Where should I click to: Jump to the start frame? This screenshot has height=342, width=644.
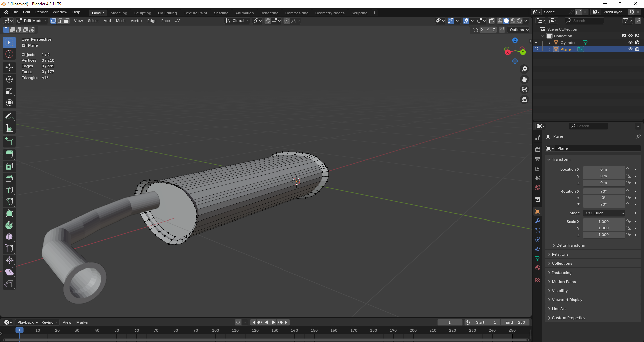[253, 322]
